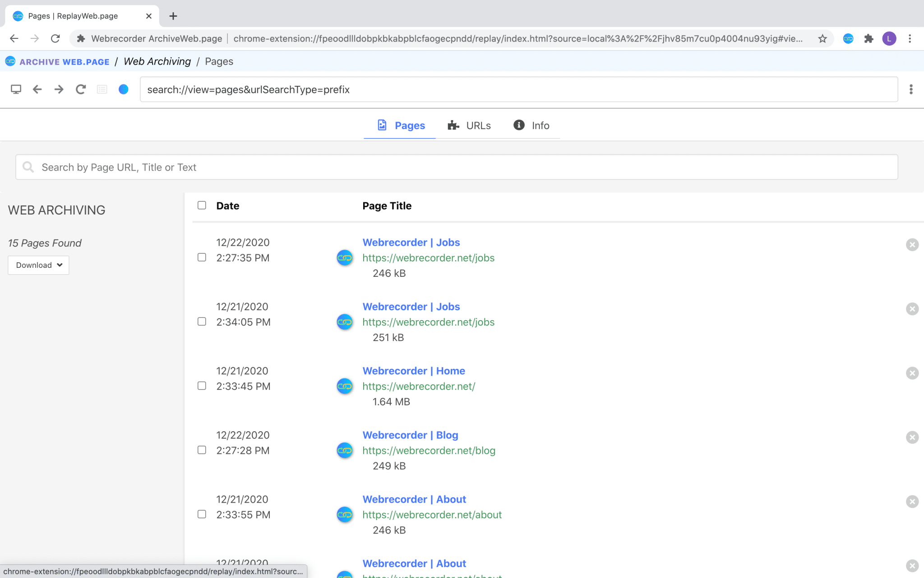Toggle the fullscreen monitor icon in the replay toolbar
Image resolution: width=924 pixels, height=578 pixels.
[x=16, y=89]
